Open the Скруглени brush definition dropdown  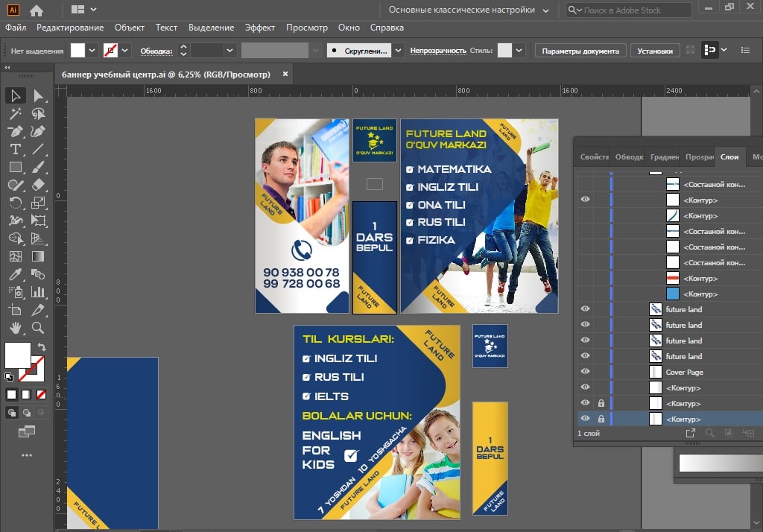(x=398, y=50)
